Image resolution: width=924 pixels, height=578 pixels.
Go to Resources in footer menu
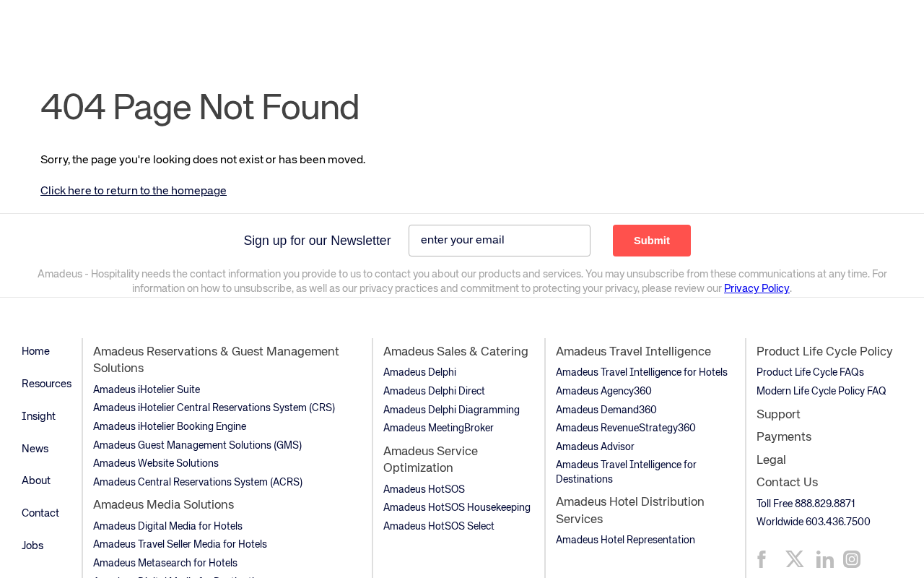click(x=47, y=384)
